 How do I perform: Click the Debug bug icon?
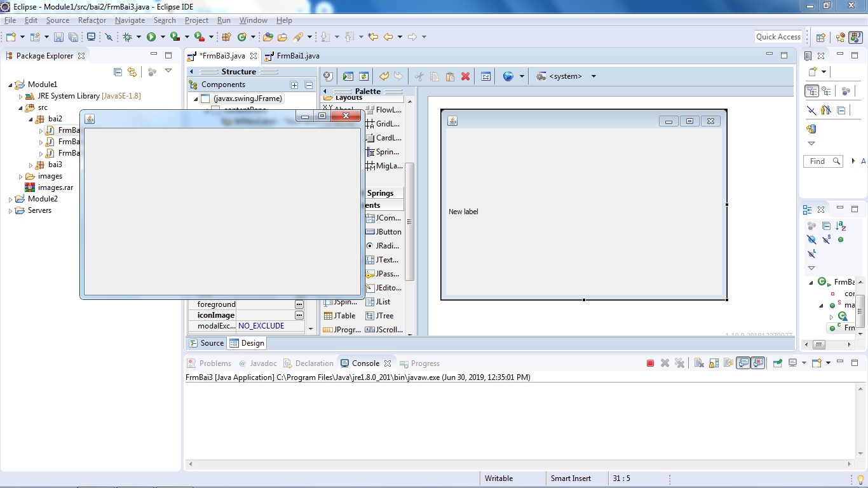[x=128, y=37]
